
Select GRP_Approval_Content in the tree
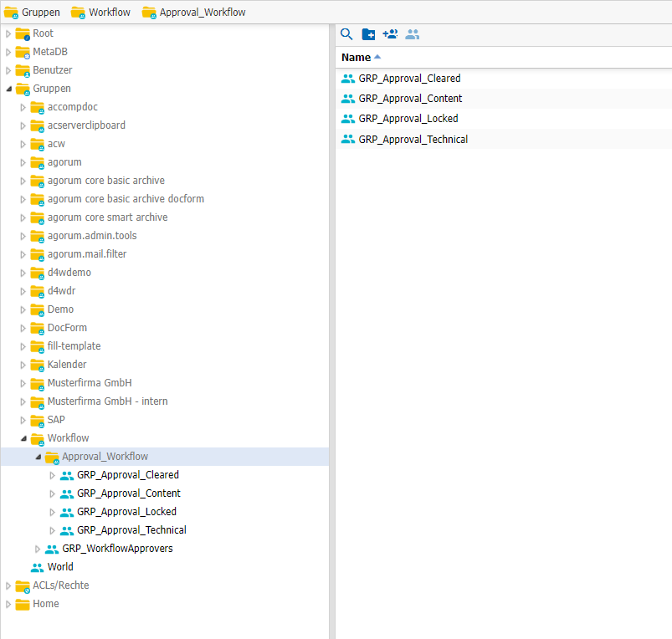pyautogui.click(x=129, y=493)
